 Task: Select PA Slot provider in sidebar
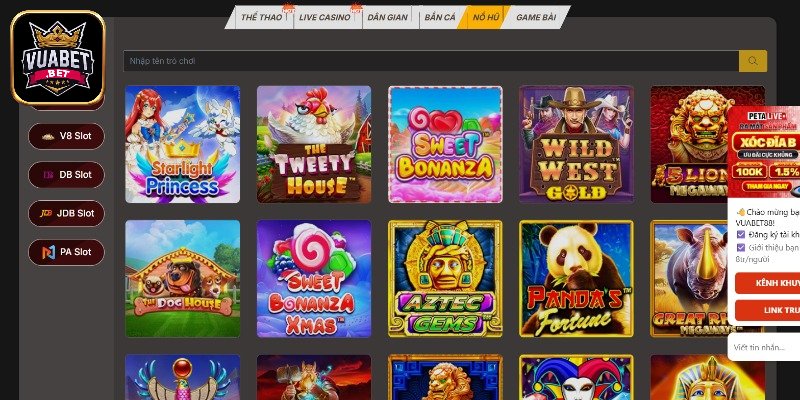pyautogui.click(x=66, y=252)
